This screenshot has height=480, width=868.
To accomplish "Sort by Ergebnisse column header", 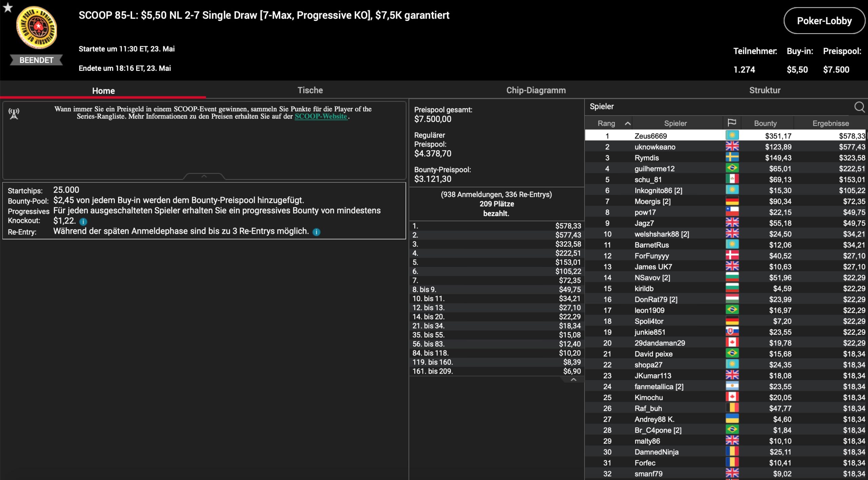I will click(x=830, y=123).
